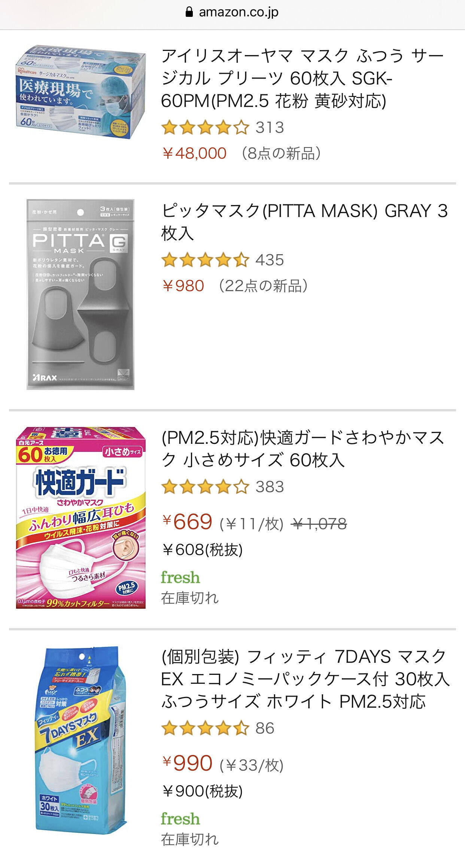
Task: Open the 快適ガード pink mask box image
Action: (80, 518)
